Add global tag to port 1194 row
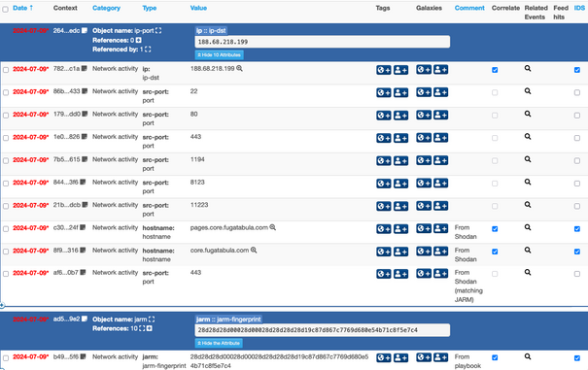The height and width of the screenshot is (370, 588). tap(383, 160)
